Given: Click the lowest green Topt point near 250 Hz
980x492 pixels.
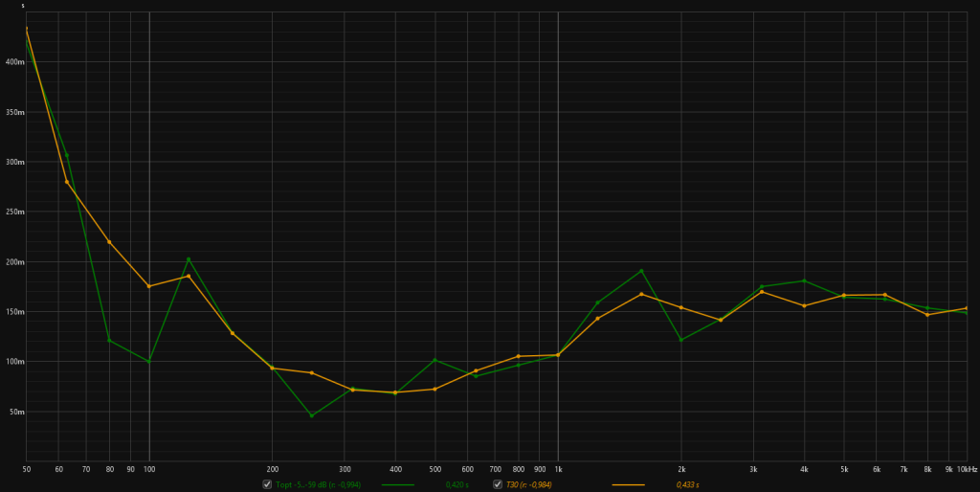Looking at the screenshot, I should pyautogui.click(x=312, y=415).
